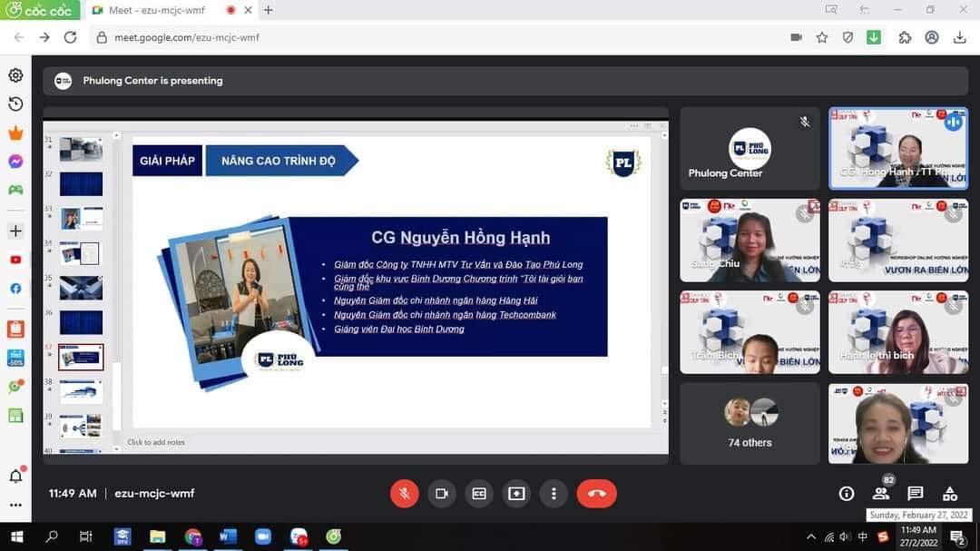Leave the call with red hang-up button
Image resolution: width=980 pixels, height=551 pixels.
click(596, 494)
